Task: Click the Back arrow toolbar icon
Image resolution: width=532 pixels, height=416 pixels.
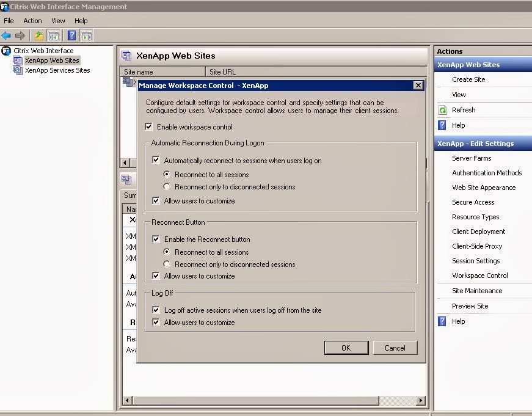Action: pyautogui.click(x=6, y=35)
